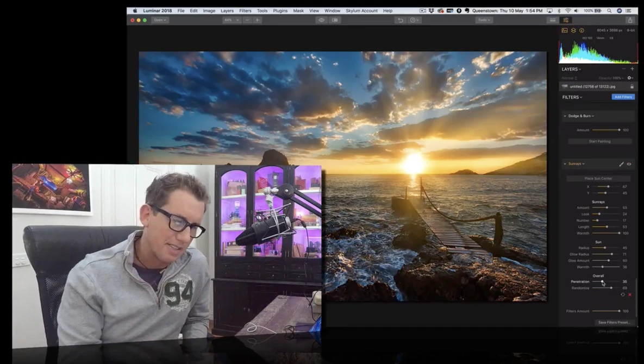Collapse the Sunrays filter triangle
The width and height of the screenshot is (644, 364).
coord(565,164)
